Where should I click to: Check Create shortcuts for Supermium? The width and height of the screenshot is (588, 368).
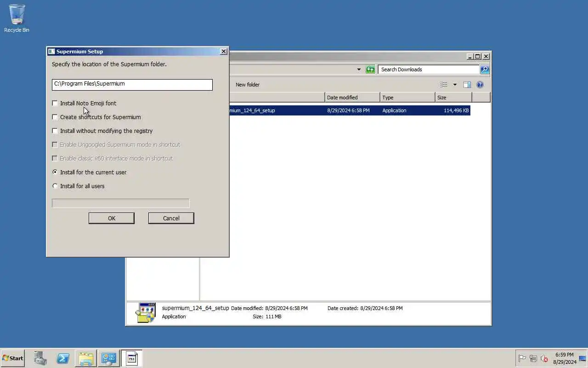pos(55,117)
